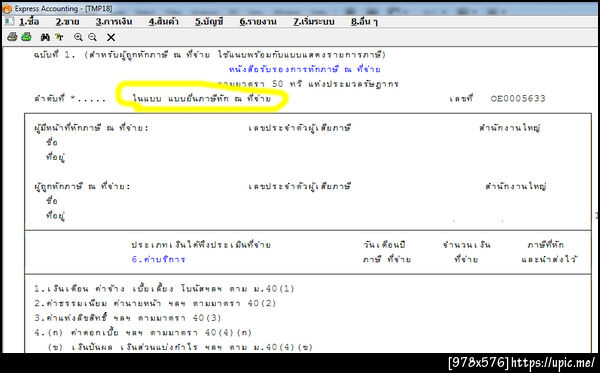Image resolution: width=600 pixels, height=373 pixels.
Task: Open the 2.ขาย menu
Action: pos(67,22)
